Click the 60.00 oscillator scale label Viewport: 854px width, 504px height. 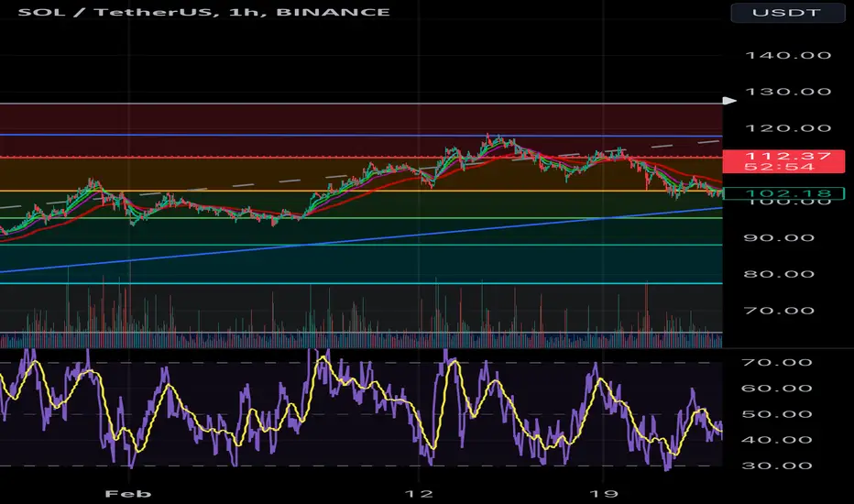(777, 388)
